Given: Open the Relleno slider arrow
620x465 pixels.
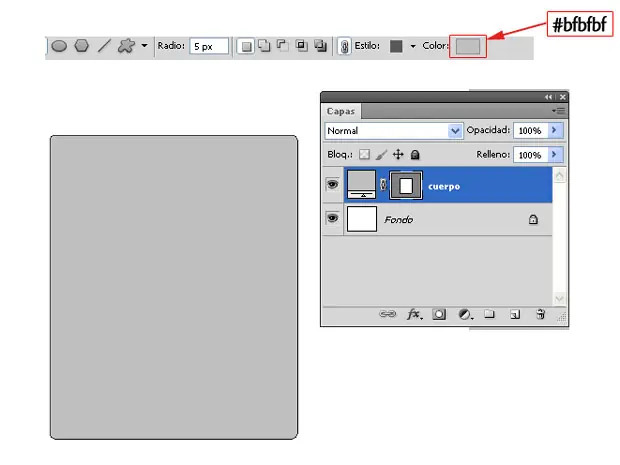Looking at the screenshot, I should (x=554, y=154).
